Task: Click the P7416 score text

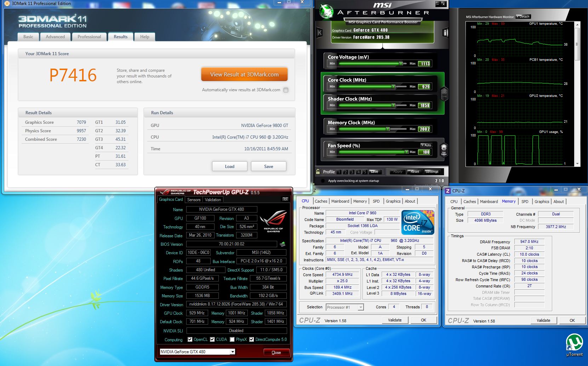Action: pos(73,75)
